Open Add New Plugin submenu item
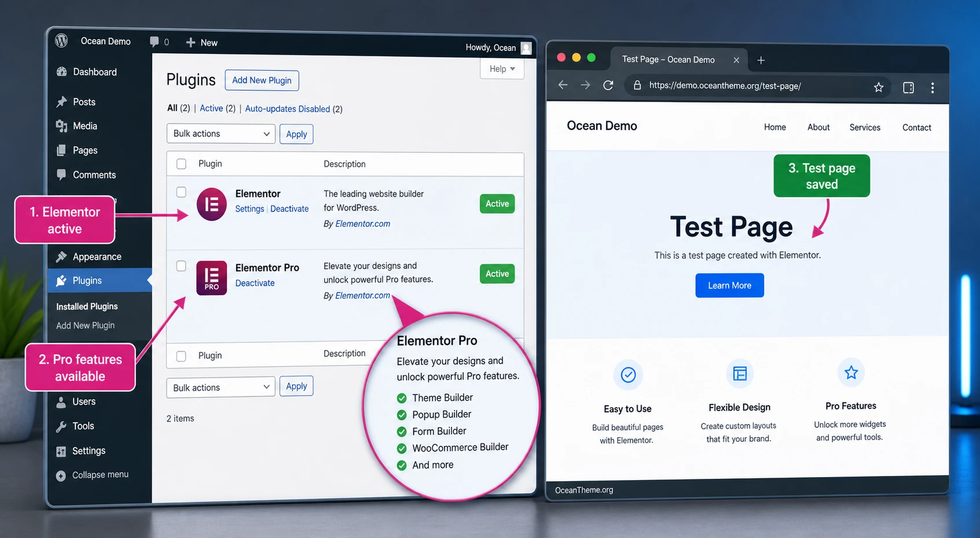This screenshot has width=980, height=538. tap(85, 325)
